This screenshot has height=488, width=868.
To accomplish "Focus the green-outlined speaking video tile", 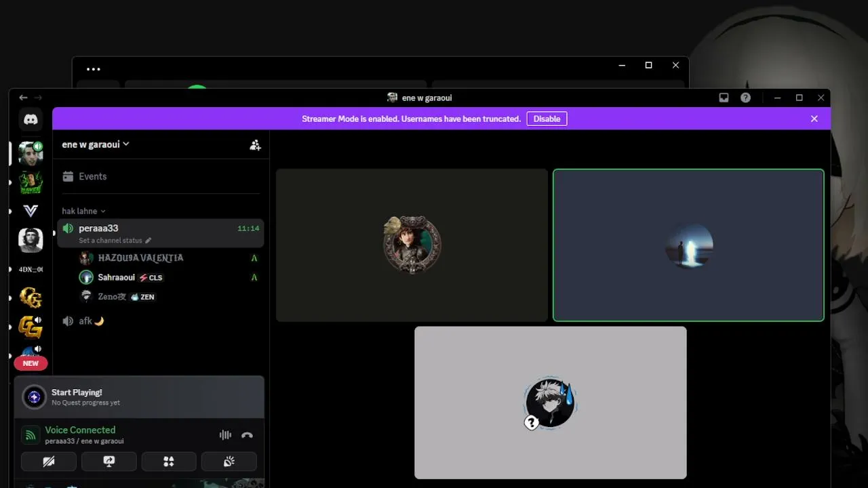I will (x=688, y=245).
